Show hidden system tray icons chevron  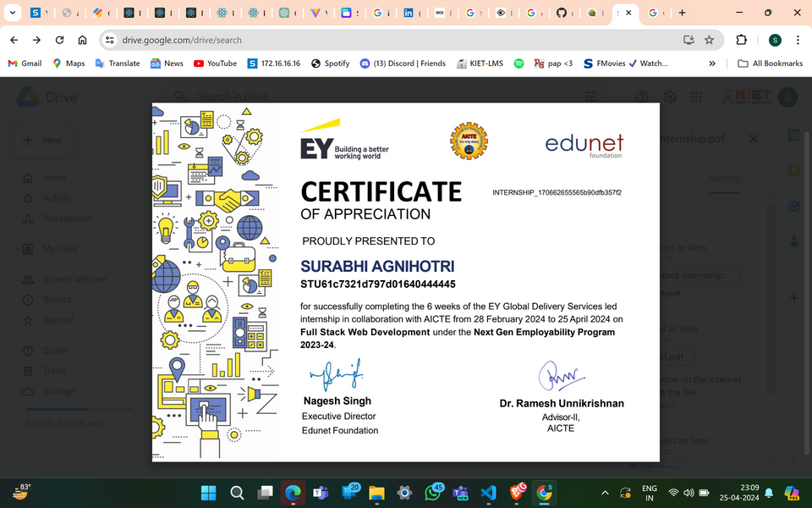(x=604, y=493)
